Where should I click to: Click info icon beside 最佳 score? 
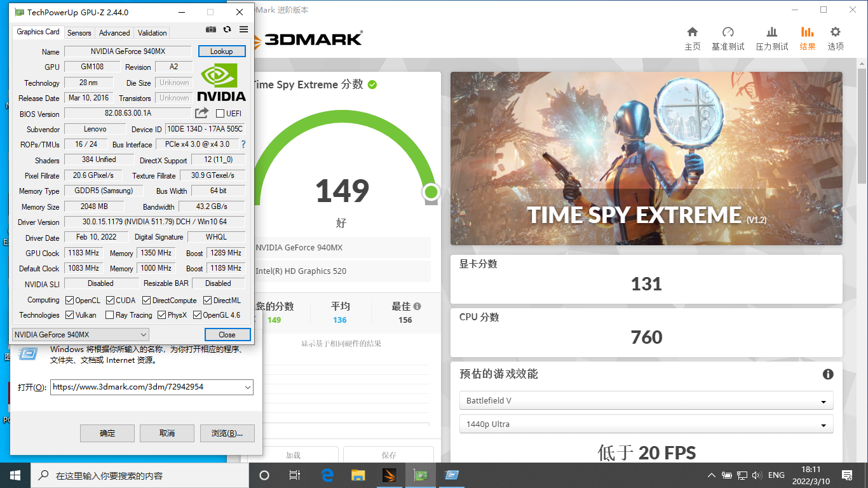point(417,306)
